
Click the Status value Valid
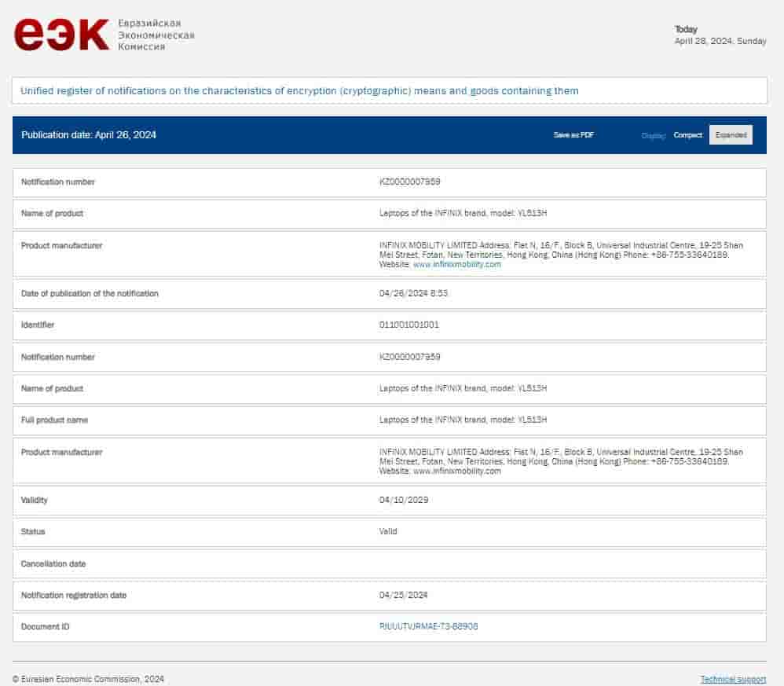pos(388,532)
